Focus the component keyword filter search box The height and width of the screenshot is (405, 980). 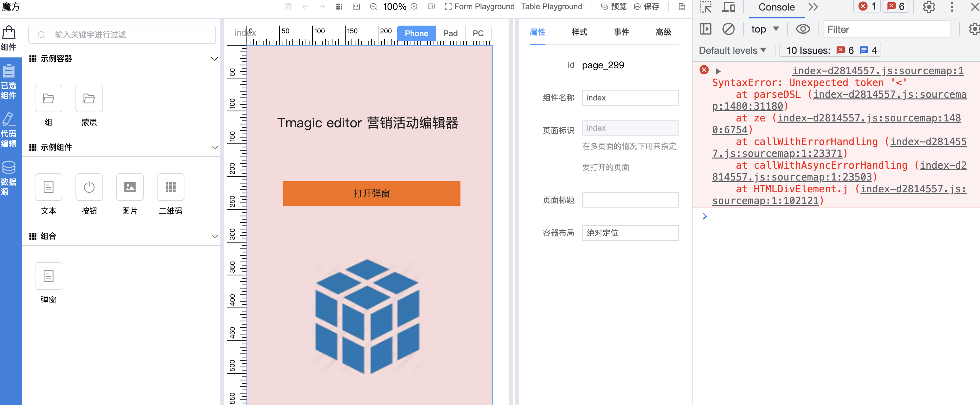[122, 34]
